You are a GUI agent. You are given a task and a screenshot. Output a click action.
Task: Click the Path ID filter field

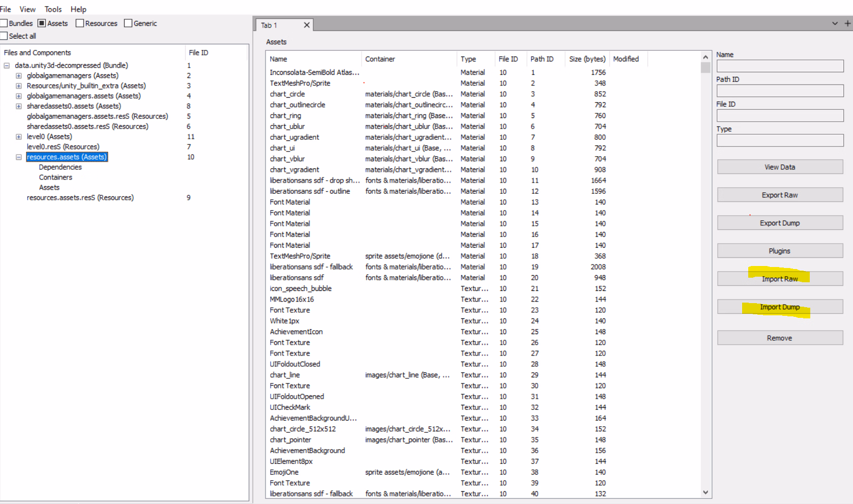(779, 91)
